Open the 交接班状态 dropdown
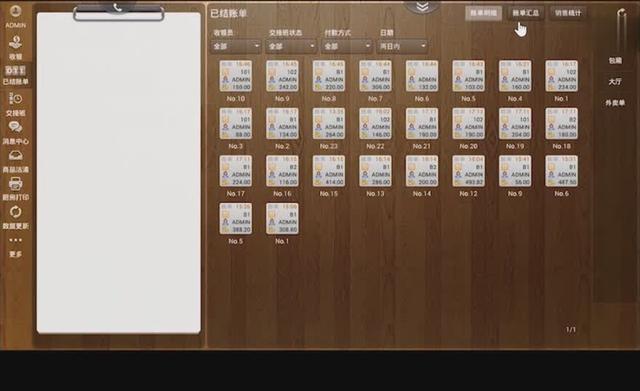Image resolution: width=640 pixels, height=391 pixels. tap(291, 46)
